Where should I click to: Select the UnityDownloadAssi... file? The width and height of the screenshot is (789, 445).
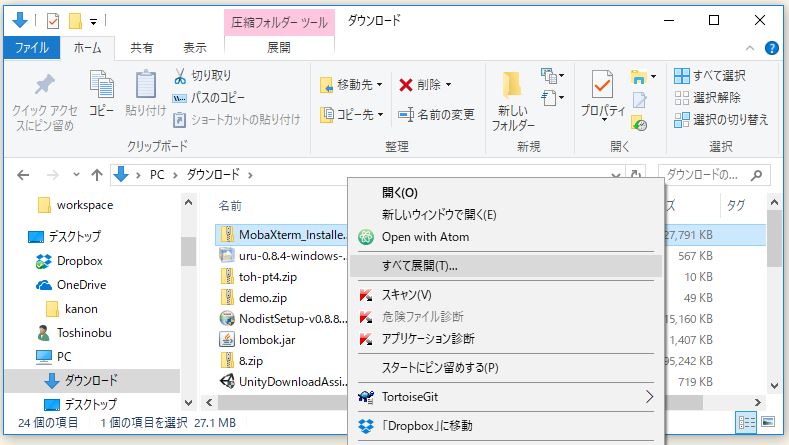tap(283, 382)
